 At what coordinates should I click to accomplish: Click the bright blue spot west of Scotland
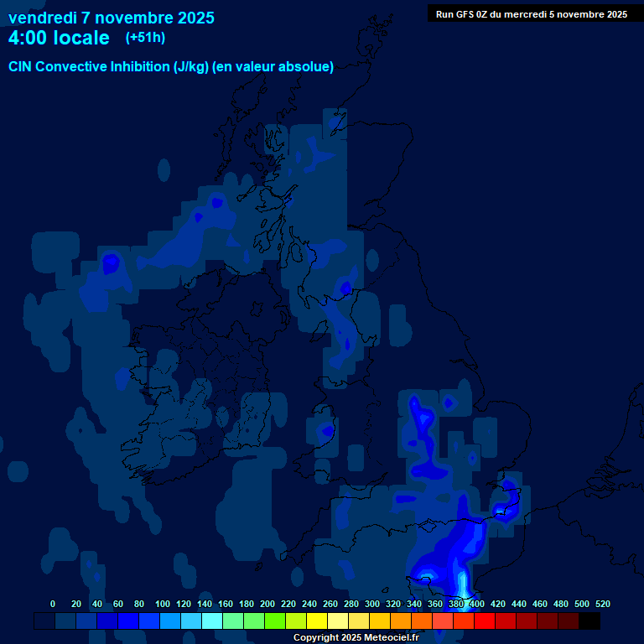click(110, 263)
